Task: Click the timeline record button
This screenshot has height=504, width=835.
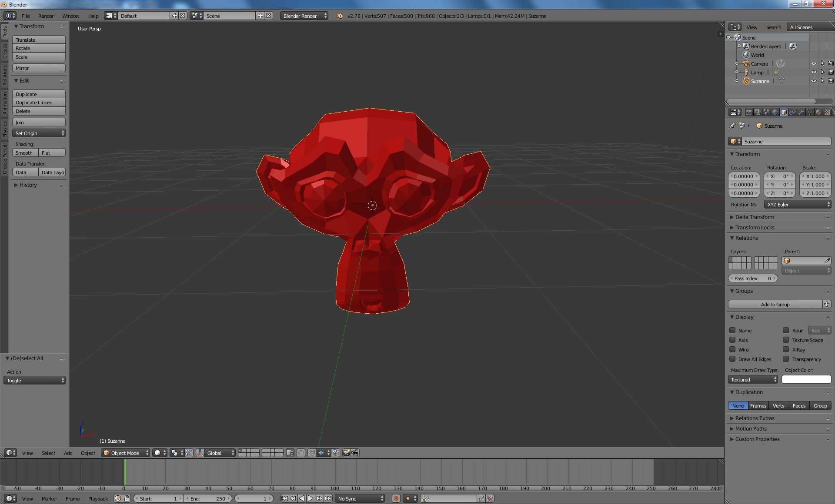Action: pyautogui.click(x=396, y=498)
